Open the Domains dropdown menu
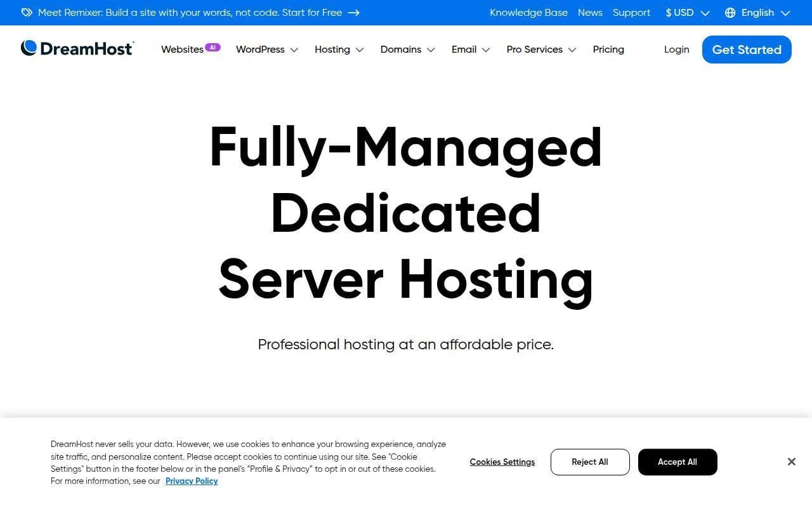 click(x=407, y=50)
